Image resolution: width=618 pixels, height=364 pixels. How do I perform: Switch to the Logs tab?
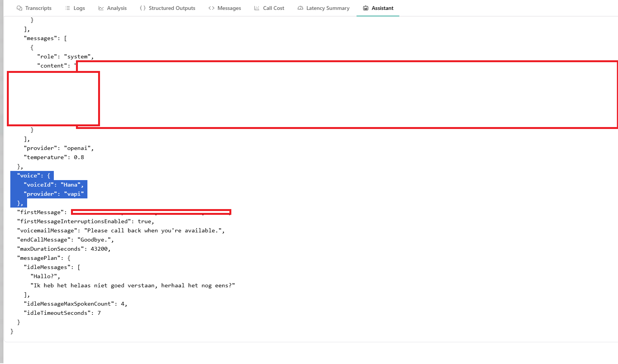click(x=75, y=8)
